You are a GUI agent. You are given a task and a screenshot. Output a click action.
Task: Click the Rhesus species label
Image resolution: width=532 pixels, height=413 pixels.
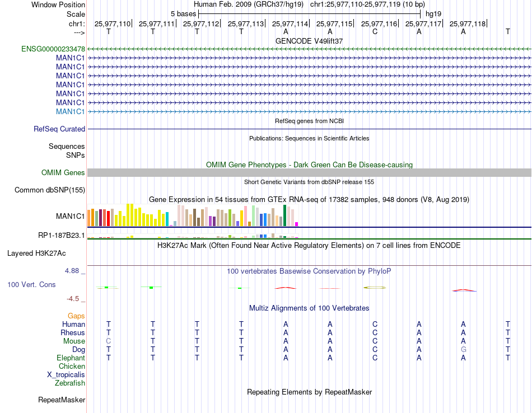point(73,333)
